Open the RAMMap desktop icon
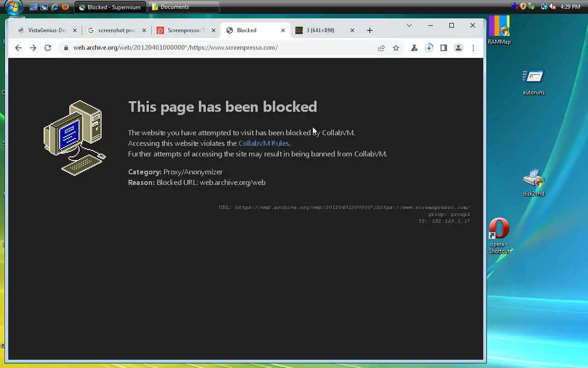The image size is (588, 368). tap(499, 30)
